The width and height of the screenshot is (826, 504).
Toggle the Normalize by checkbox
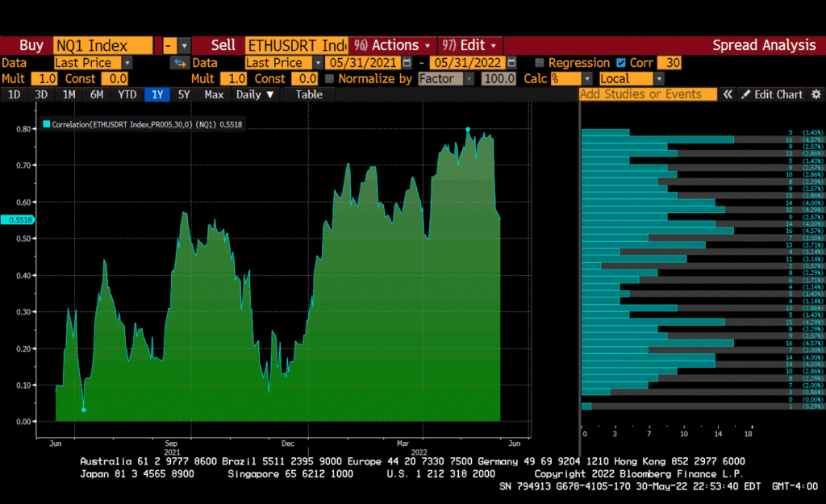pyautogui.click(x=329, y=79)
